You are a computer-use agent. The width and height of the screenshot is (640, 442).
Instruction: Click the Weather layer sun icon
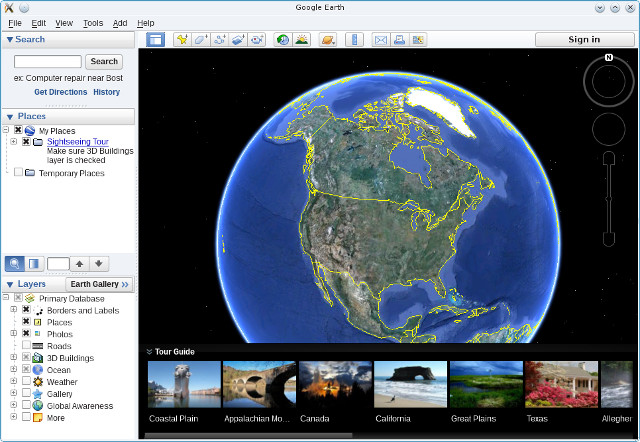38,382
